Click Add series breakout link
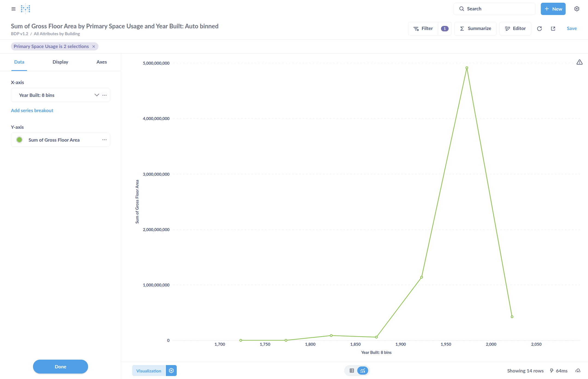Viewport: 588px width, 379px height. point(32,111)
